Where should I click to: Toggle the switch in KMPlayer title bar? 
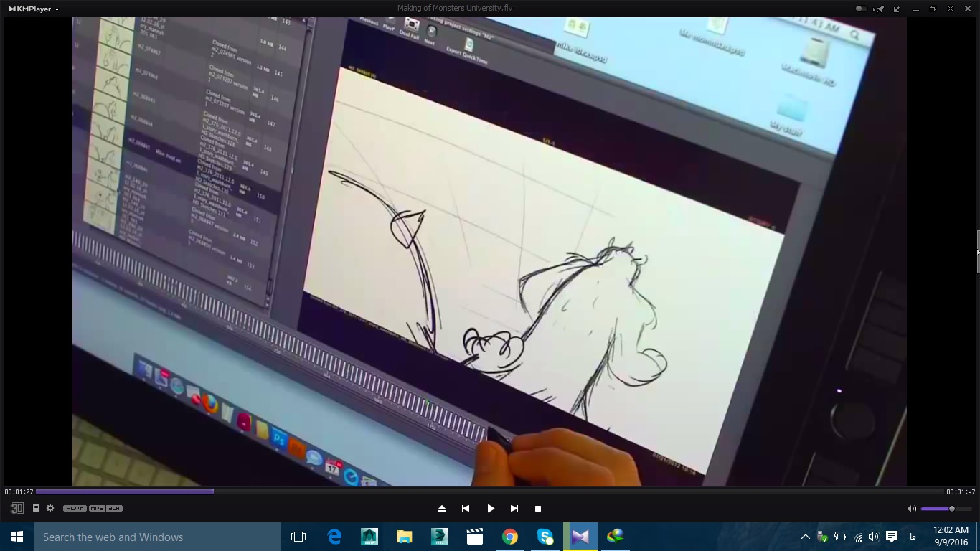pyautogui.click(x=861, y=9)
